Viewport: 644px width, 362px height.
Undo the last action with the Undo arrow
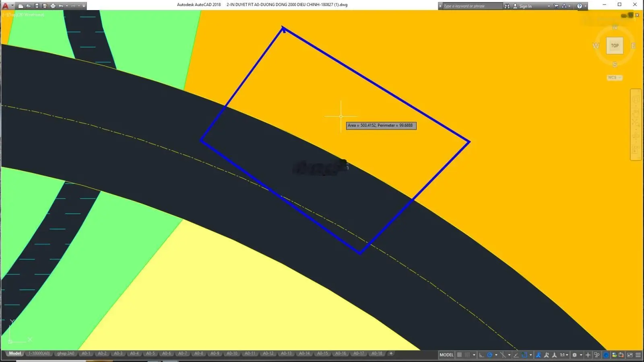61,6
